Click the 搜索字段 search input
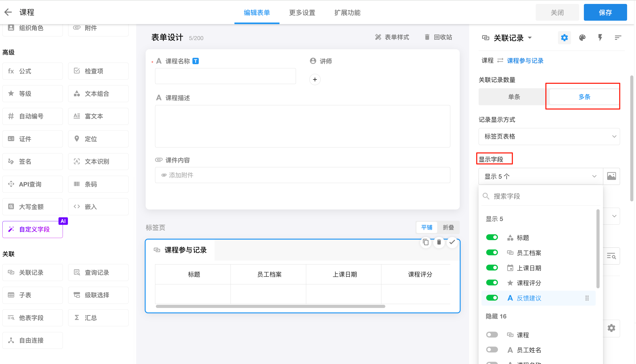Image resolution: width=636 pixels, height=364 pixels. click(541, 196)
